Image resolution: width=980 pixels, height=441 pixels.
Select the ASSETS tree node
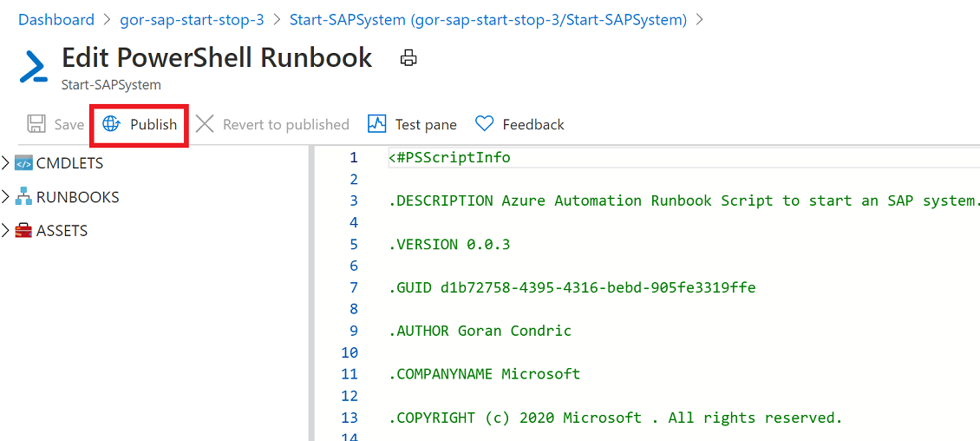click(x=62, y=231)
